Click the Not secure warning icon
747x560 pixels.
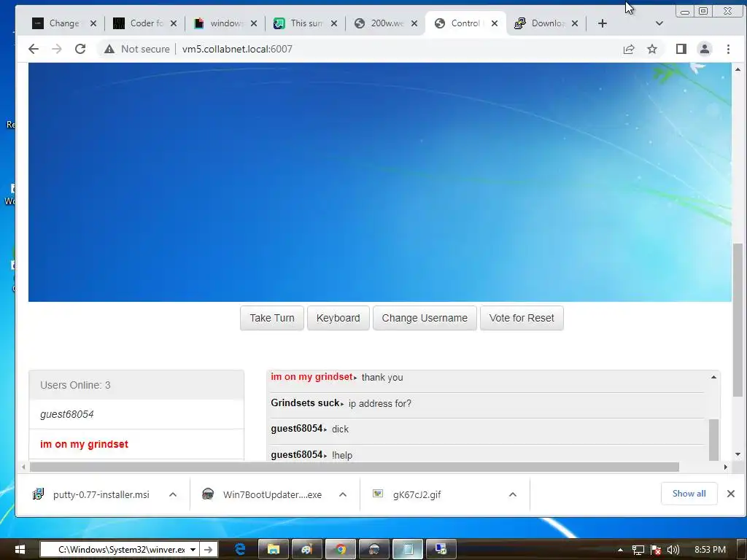109,49
